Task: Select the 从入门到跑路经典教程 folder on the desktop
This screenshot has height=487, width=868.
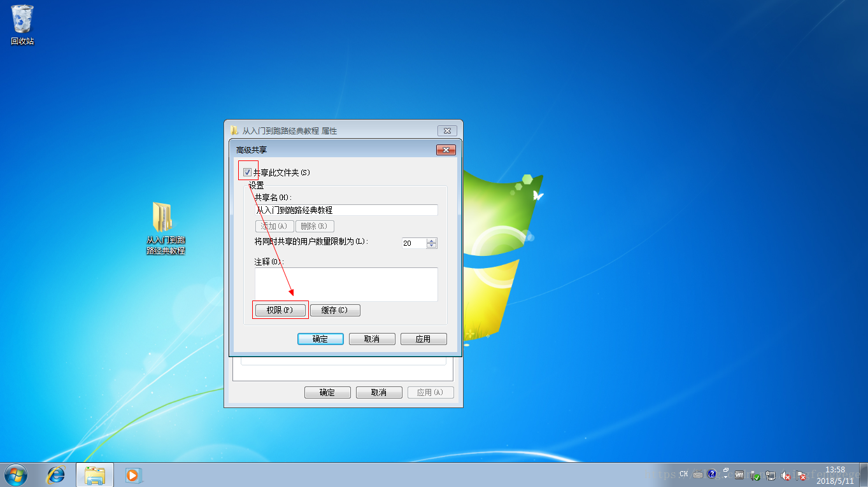Action: click(166, 229)
